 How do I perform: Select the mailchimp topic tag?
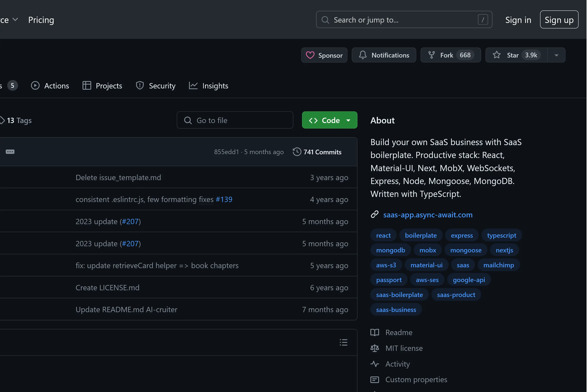pos(498,265)
